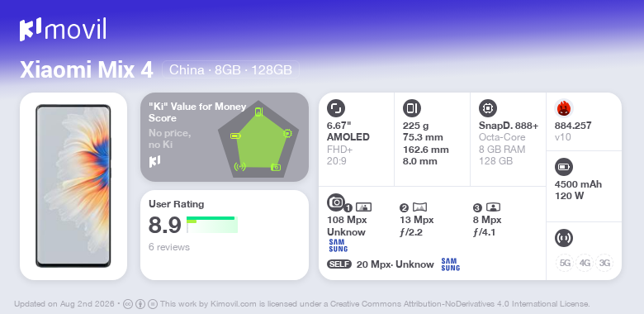
Task: Click the China · 8GB · 128GB variant pill
Action: (x=231, y=70)
